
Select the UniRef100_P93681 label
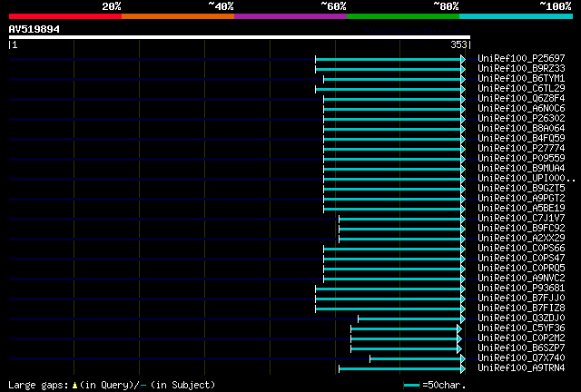tap(521, 289)
